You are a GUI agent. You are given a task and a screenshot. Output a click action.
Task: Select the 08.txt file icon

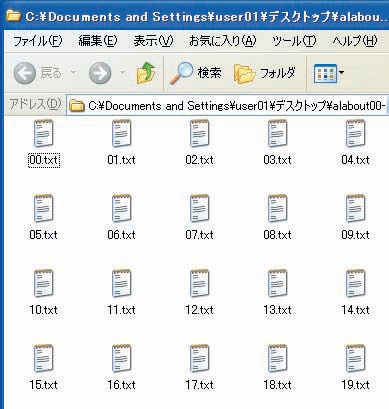pyautogui.click(x=278, y=209)
